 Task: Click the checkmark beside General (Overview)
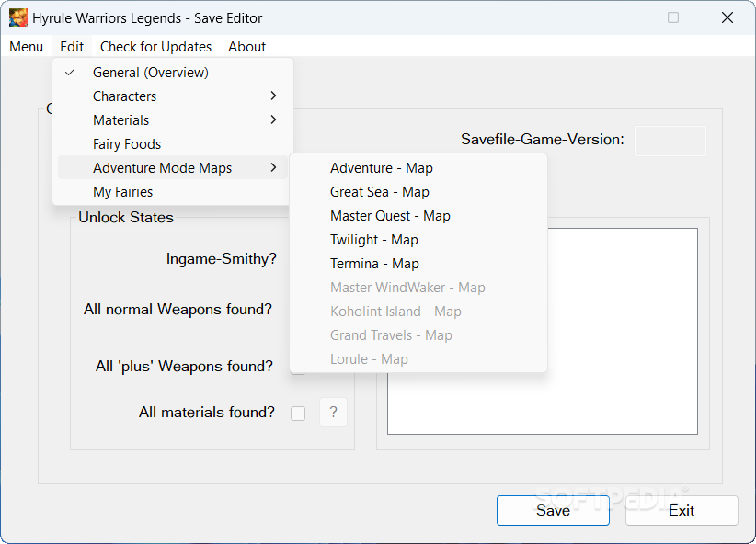tap(70, 73)
